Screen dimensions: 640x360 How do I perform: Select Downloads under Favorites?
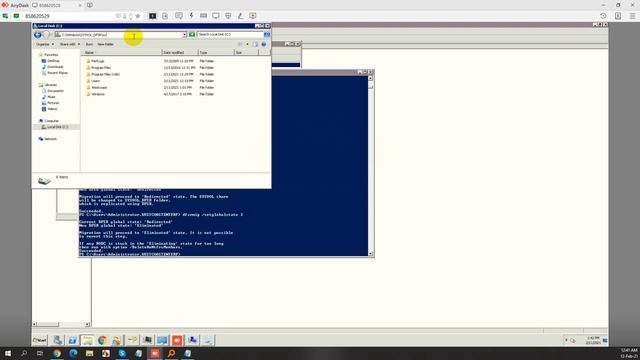click(55, 67)
